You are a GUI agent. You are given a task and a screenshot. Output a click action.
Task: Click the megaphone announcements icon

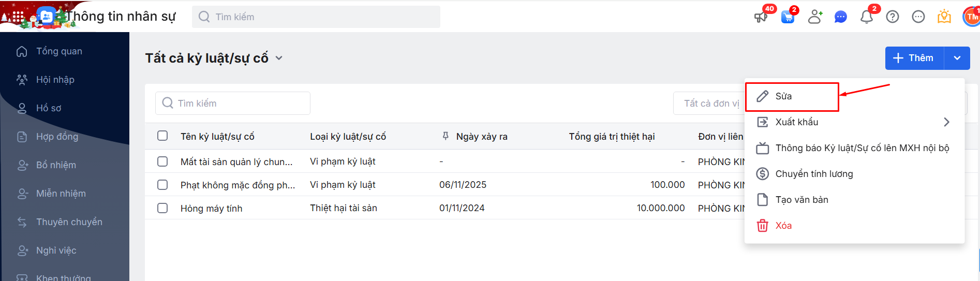pyautogui.click(x=761, y=17)
